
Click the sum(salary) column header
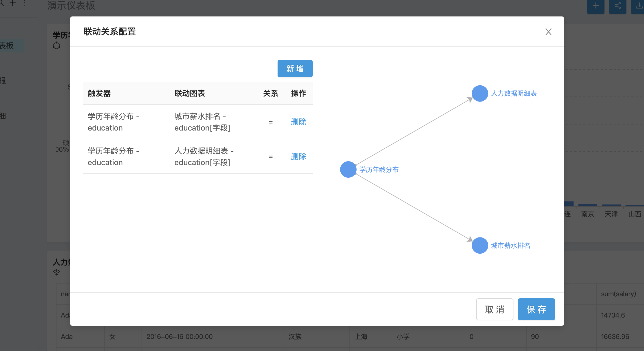point(618,294)
